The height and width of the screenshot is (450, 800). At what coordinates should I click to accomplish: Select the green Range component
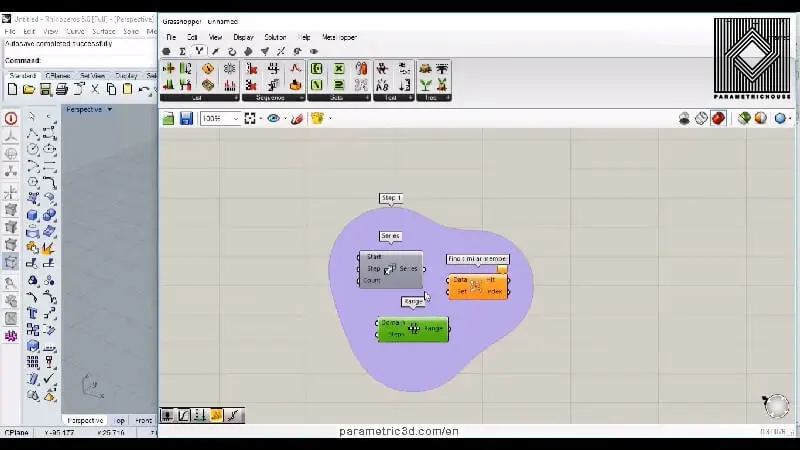point(413,329)
